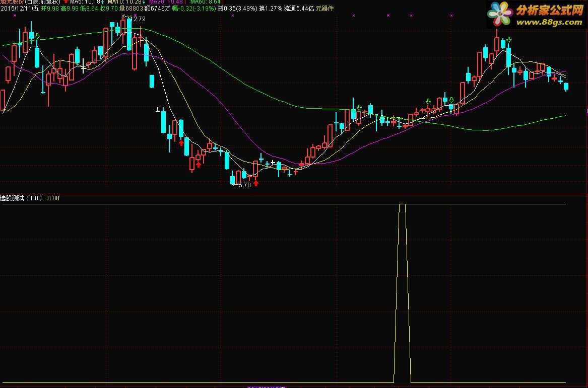This screenshot has height=388, width=588.
Task: Click the volume value 量68803
Action: coord(131,8)
